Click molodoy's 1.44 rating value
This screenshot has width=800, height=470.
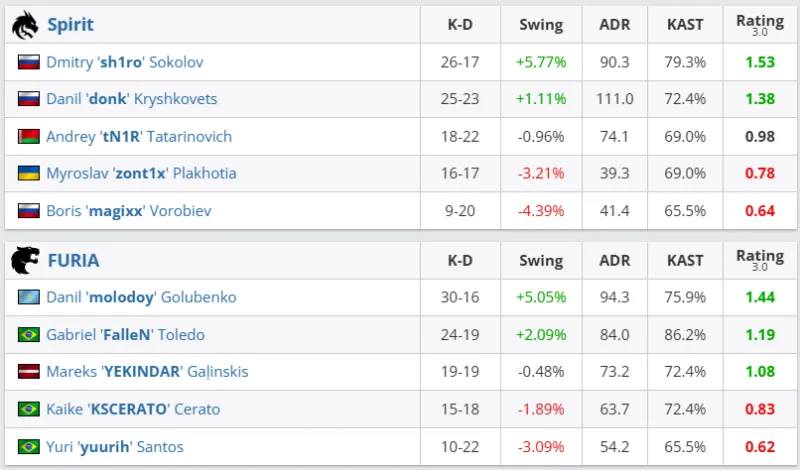(760, 298)
